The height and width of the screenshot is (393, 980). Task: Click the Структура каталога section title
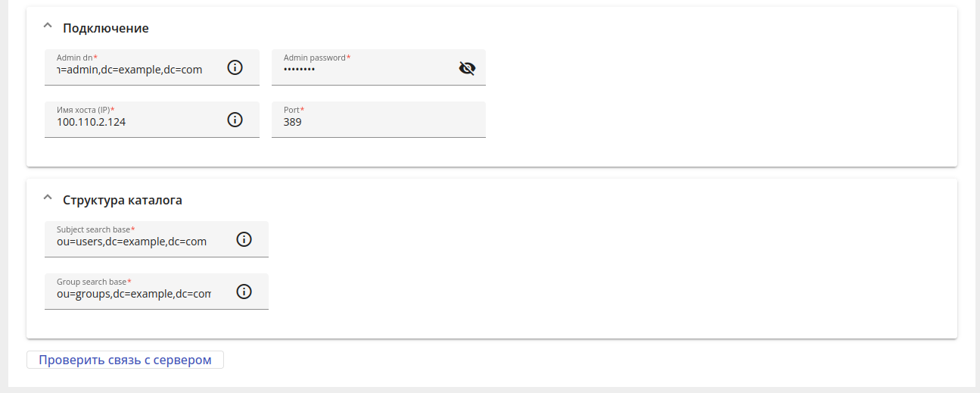123,201
